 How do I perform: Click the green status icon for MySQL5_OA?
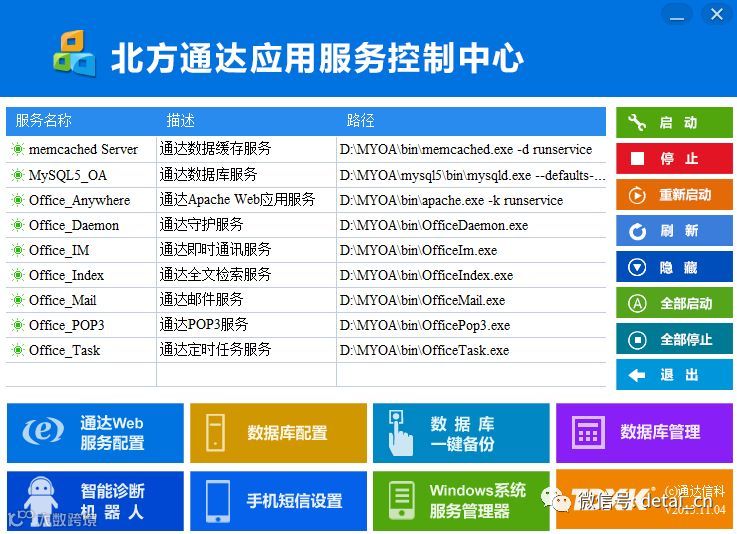coord(18,175)
